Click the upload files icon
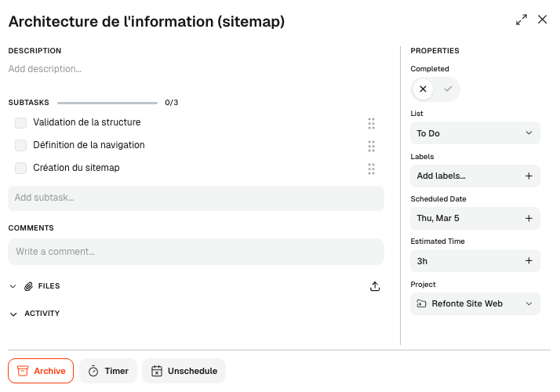This screenshot has width=560, height=392. tap(375, 286)
